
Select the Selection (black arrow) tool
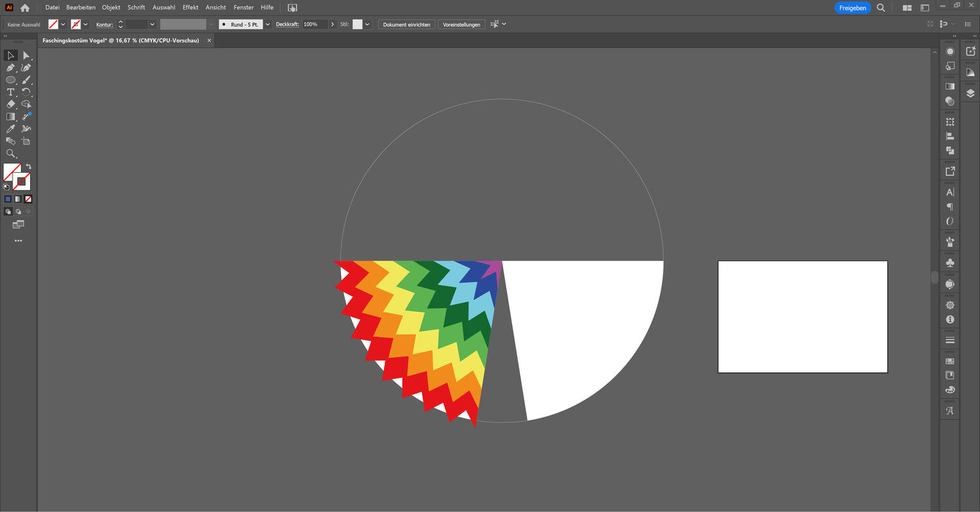[x=10, y=56]
